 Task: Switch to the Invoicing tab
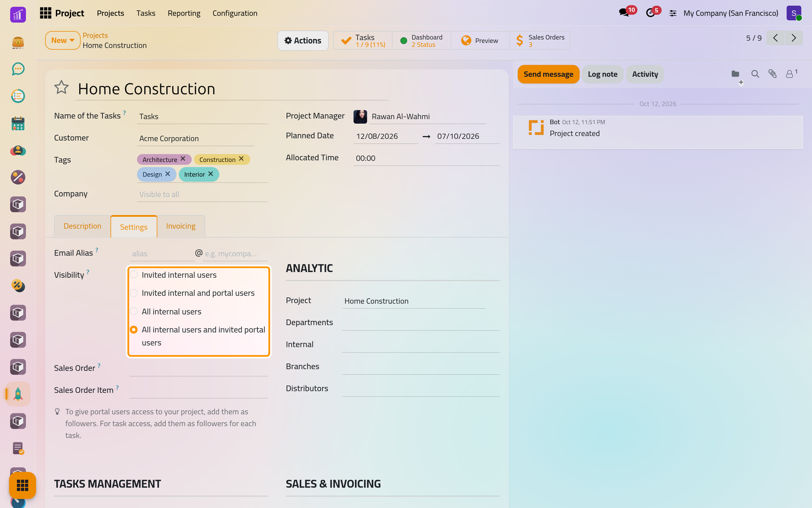[181, 226]
